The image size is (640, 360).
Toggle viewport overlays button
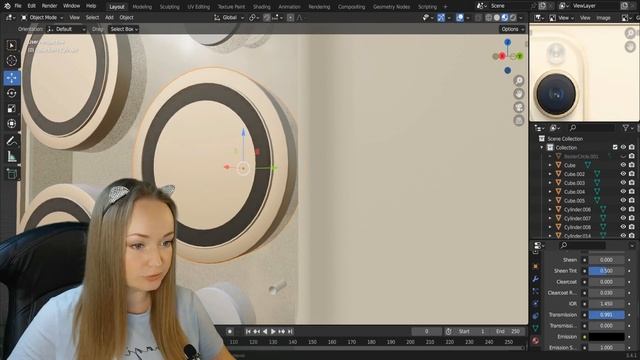click(460, 18)
